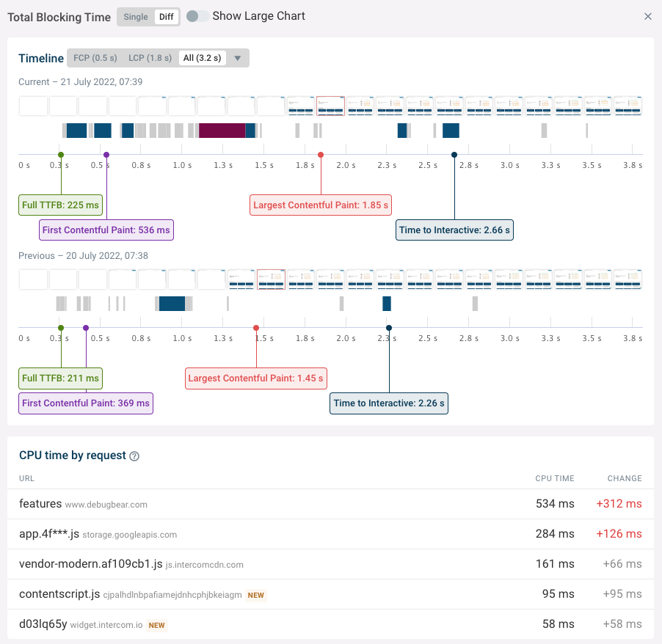Select the Single view tab
This screenshot has height=644, width=662.
coord(134,16)
